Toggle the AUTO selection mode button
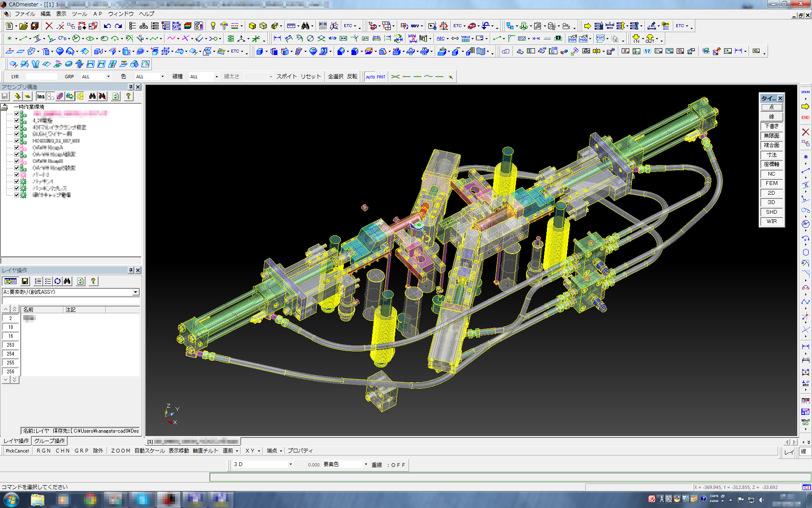The height and width of the screenshot is (508, 812). 370,77
